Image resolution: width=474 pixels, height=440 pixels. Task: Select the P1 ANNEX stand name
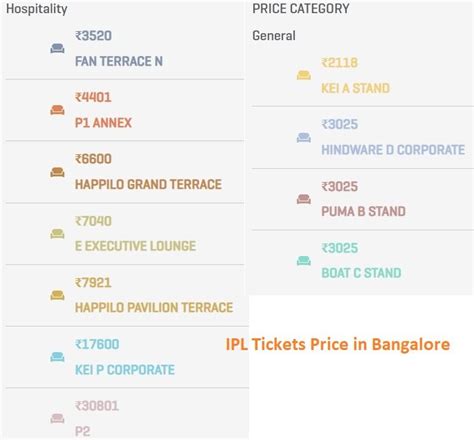point(103,123)
